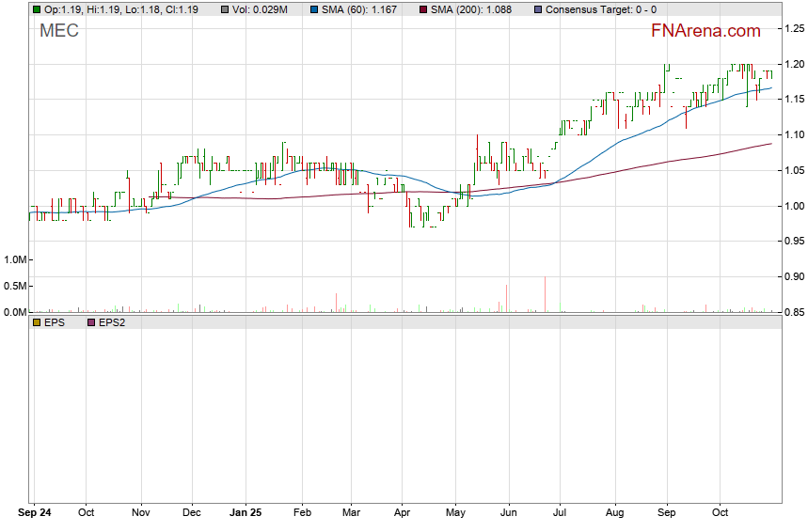This screenshot has width=808, height=532.
Task: Open the FNArena.com watermark link
Action: point(705,31)
